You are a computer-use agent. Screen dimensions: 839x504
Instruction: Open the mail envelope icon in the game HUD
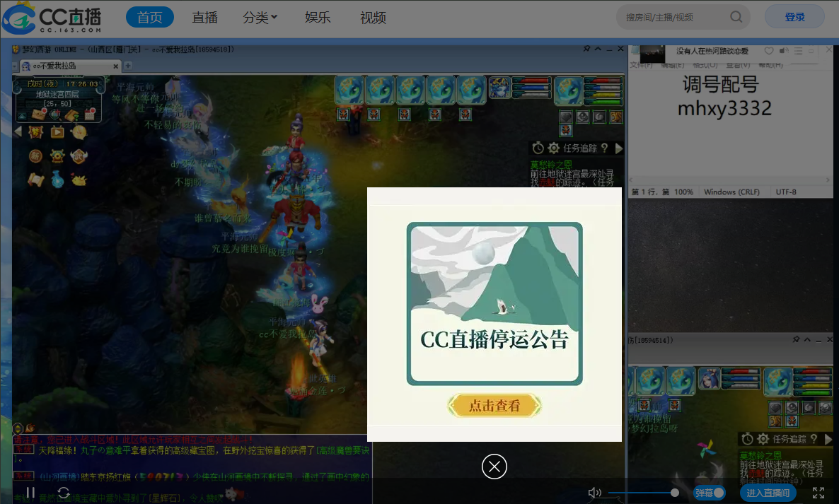(39, 114)
